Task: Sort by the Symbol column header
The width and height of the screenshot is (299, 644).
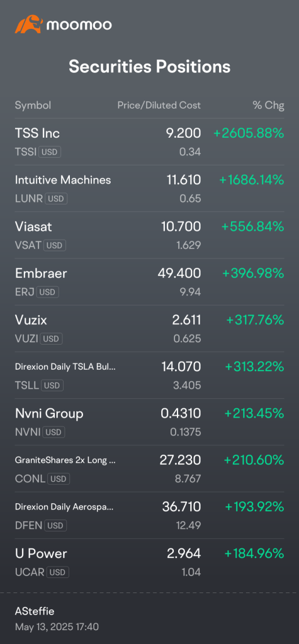Action: point(33,106)
